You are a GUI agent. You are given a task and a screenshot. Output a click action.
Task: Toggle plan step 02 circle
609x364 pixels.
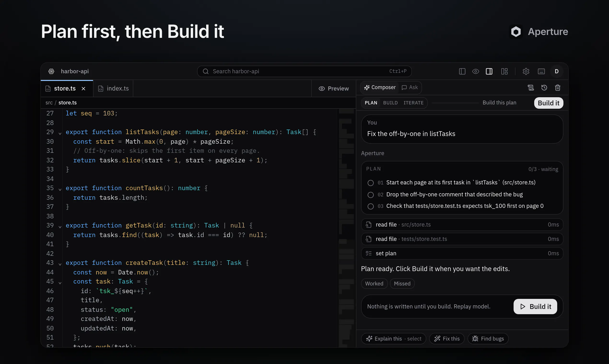371,195
